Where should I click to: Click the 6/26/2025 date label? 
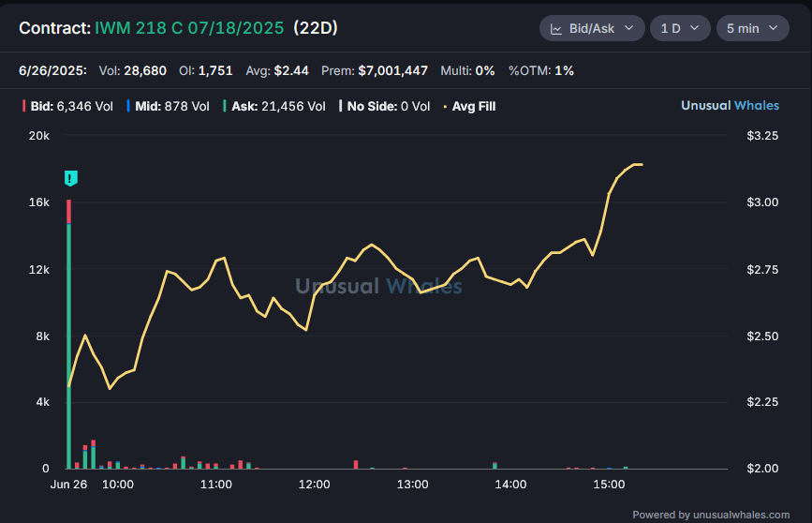(x=52, y=70)
